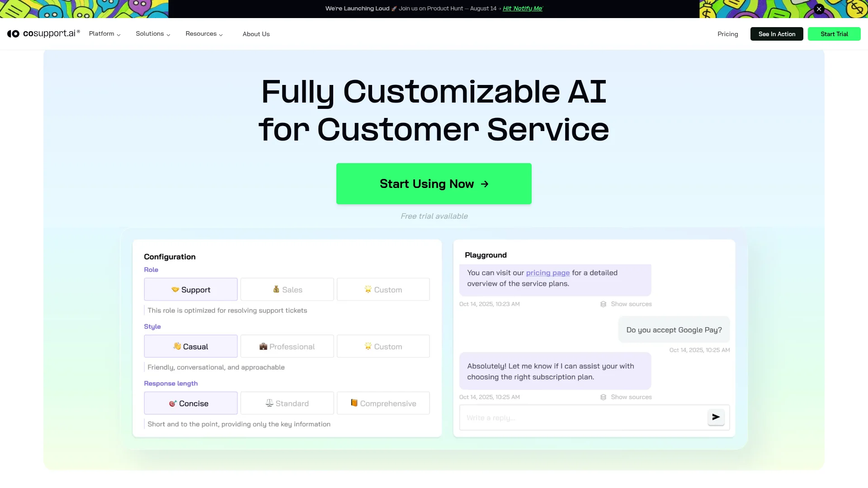The height and width of the screenshot is (488, 868).
Task: Open the About Us page
Action: [x=256, y=33]
